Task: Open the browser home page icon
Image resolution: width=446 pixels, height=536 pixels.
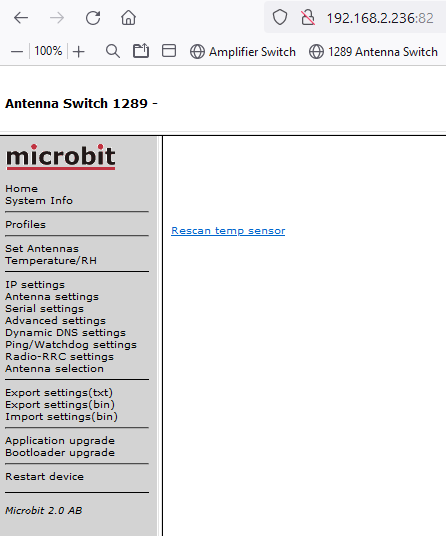Action: pyautogui.click(x=129, y=17)
